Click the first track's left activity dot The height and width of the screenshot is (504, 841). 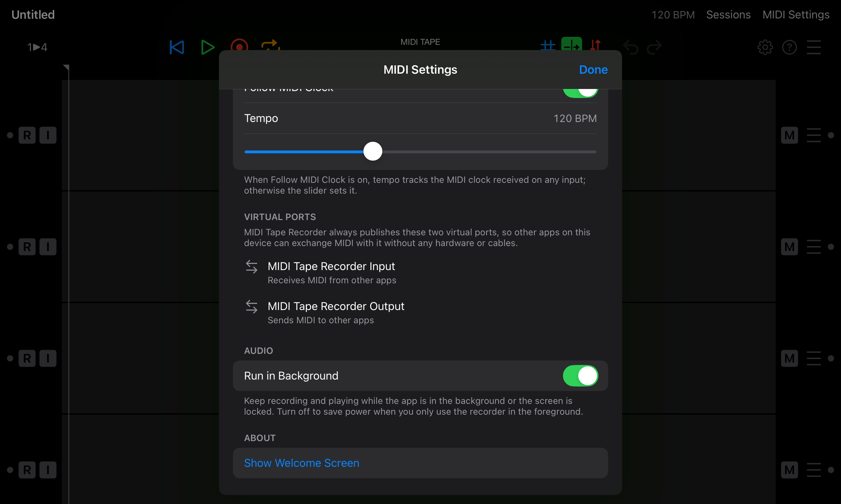10,135
